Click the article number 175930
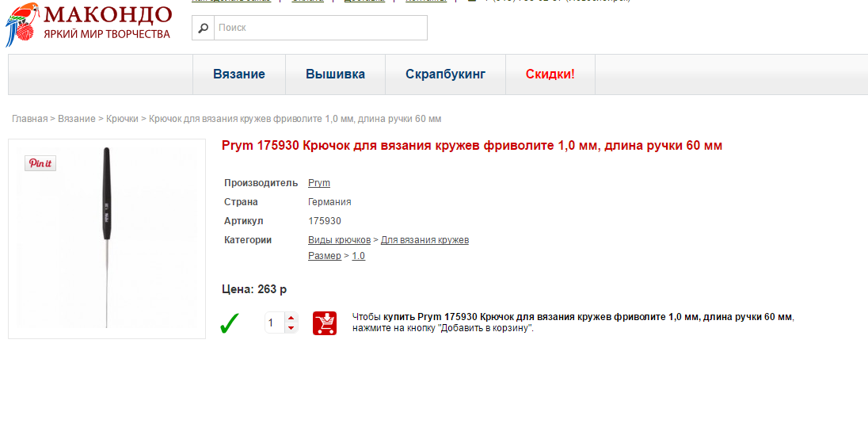Image resolution: width=868 pixels, height=435 pixels. (x=325, y=221)
